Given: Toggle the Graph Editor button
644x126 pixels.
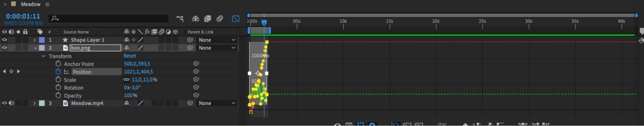Looking at the screenshot, I should pos(236,19).
